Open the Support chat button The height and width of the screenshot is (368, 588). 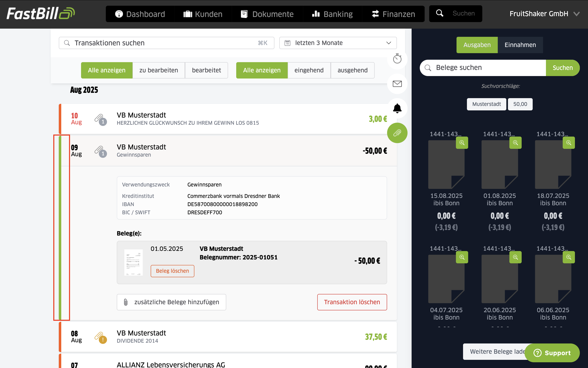point(552,353)
